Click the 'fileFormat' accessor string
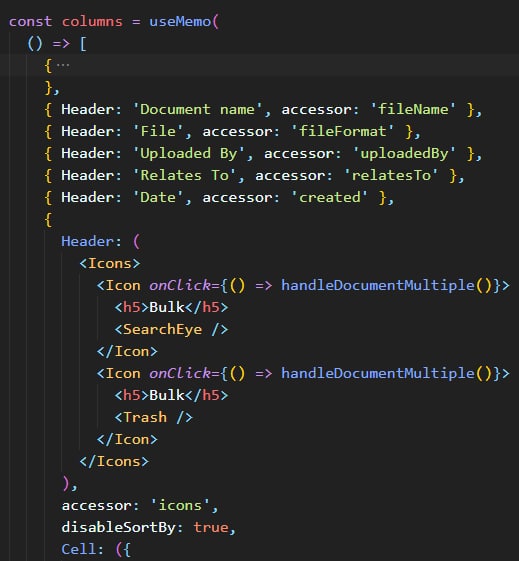Image resolution: width=519 pixels, height=561 pixels. coord(342,131)
